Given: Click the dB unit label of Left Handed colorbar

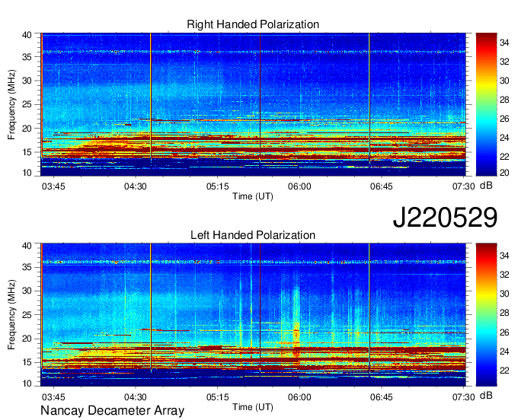Looking at the screenshot, I should click(x=486, y=395).
